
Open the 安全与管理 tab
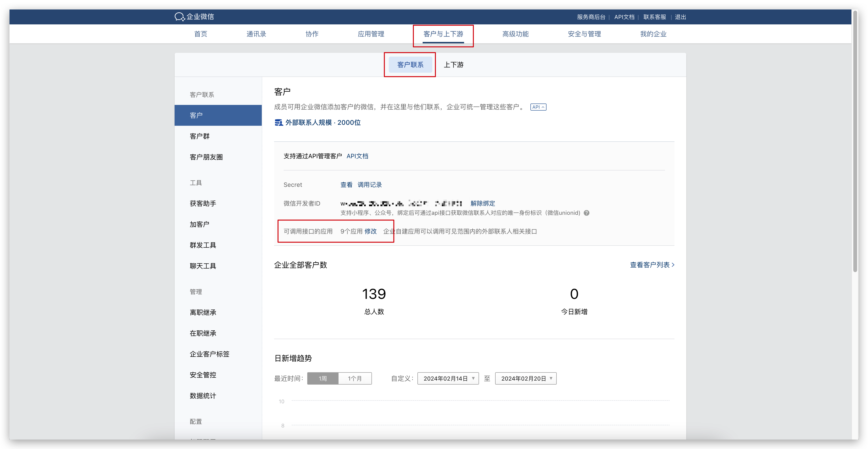[x=584, y=34]
